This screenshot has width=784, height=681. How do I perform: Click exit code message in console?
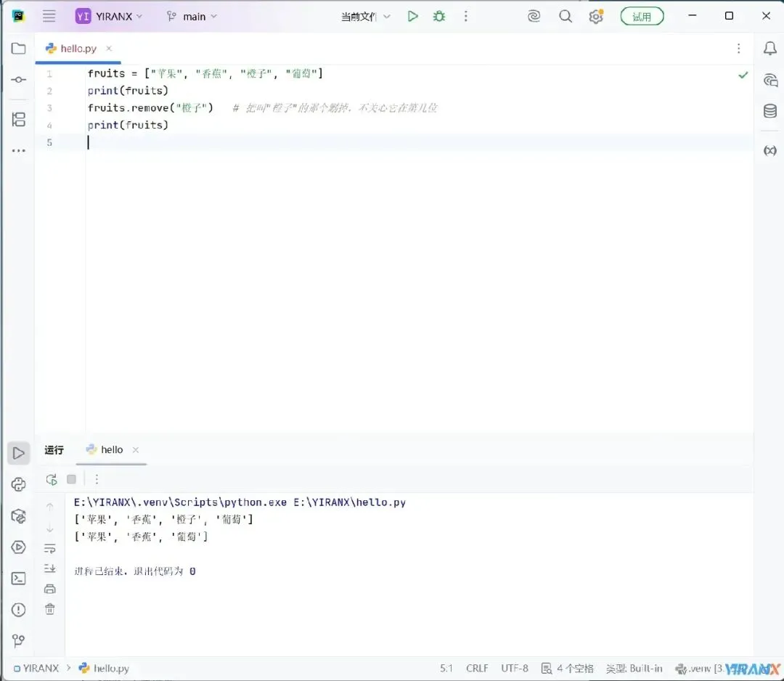click(x=134, y=571)
